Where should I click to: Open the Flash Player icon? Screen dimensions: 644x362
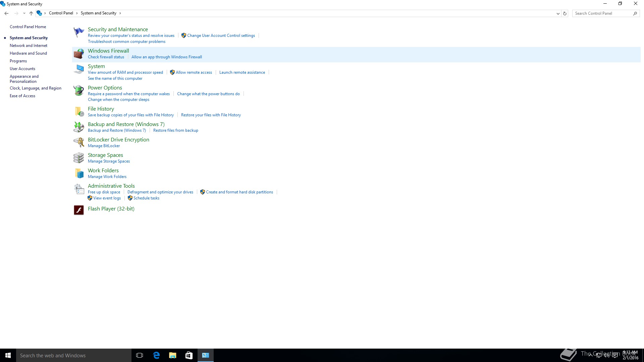(79, 210)
